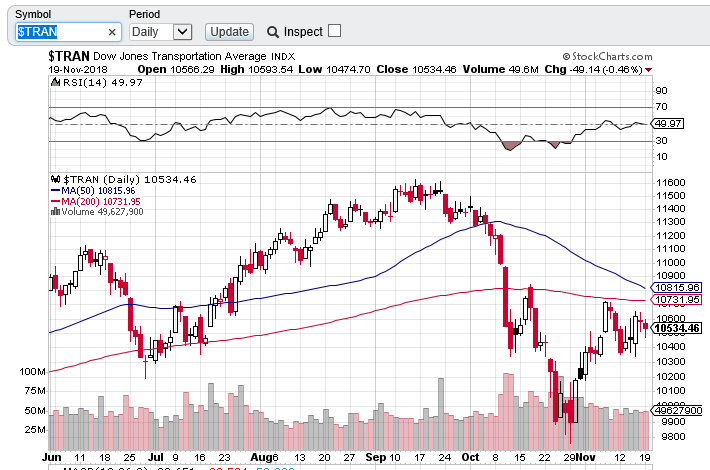Click the 19-Nov-2018 date text
This screenshot has width=710, height=470.
pos(78,70)
